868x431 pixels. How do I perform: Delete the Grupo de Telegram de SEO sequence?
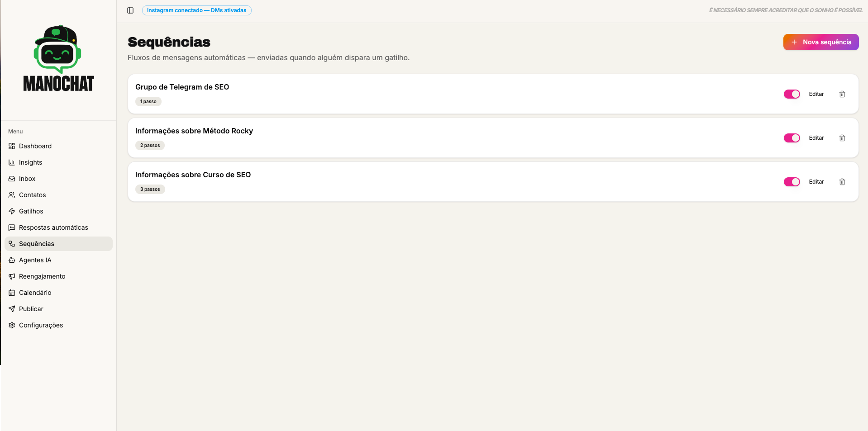pos(842,94)
